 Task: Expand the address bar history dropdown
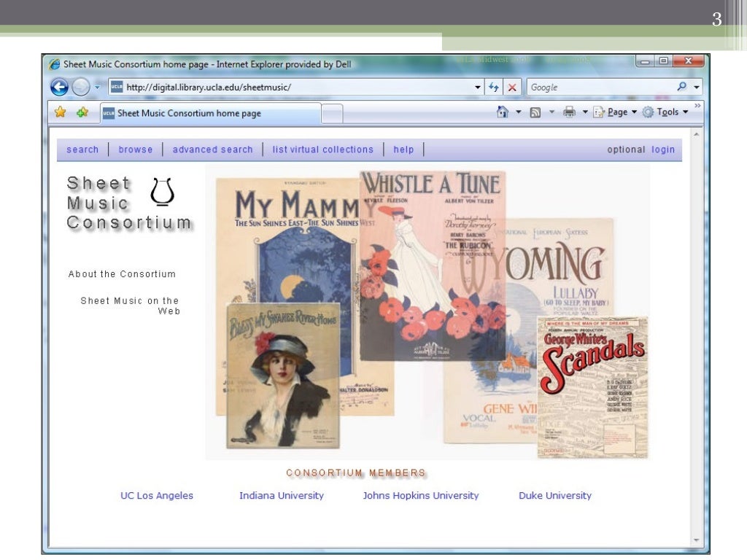[478, 87]
